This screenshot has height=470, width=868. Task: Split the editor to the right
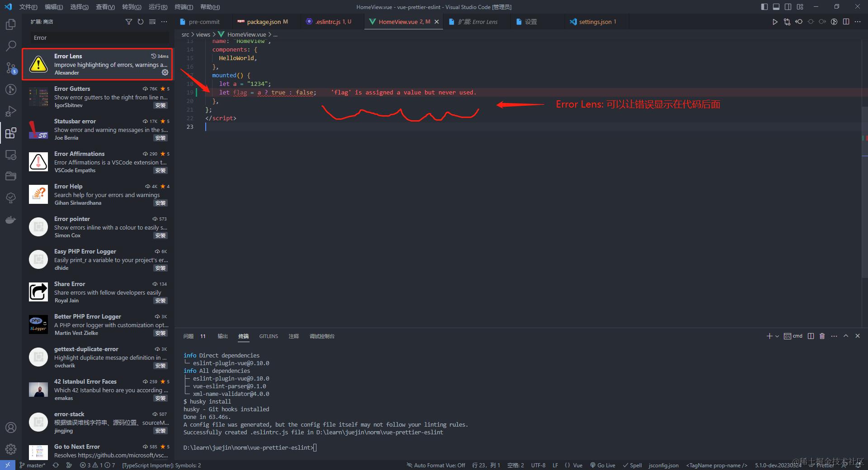pos(846,22)
